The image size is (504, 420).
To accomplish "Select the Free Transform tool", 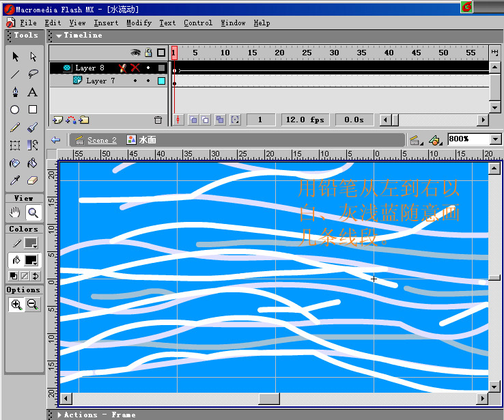I will [15, 145].
